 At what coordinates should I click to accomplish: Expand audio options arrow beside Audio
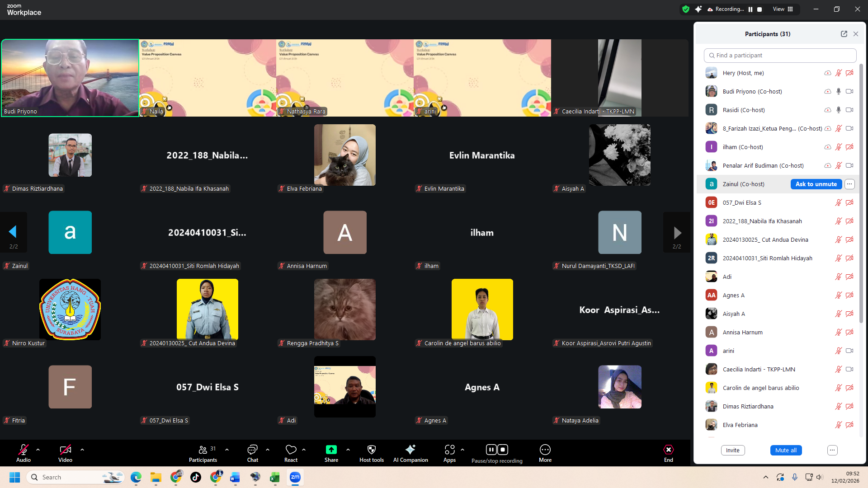pyautogui.click(x=38, y=450)
